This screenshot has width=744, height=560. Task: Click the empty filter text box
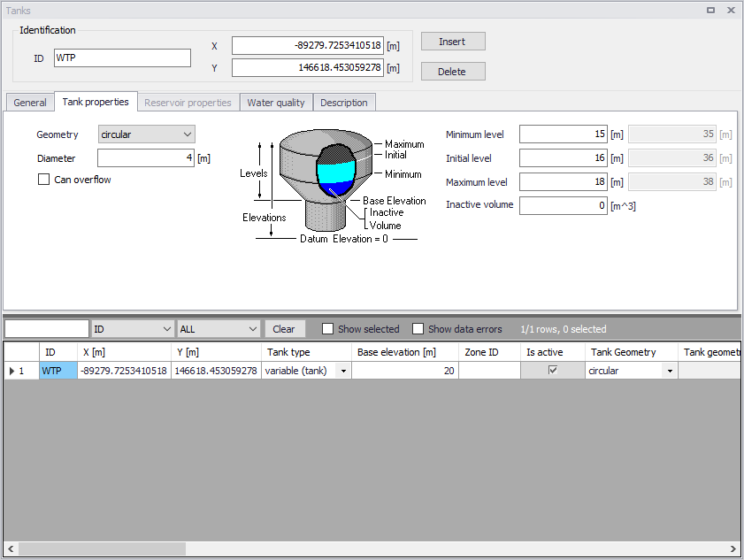pyautogui.click(x=47, y=329)
